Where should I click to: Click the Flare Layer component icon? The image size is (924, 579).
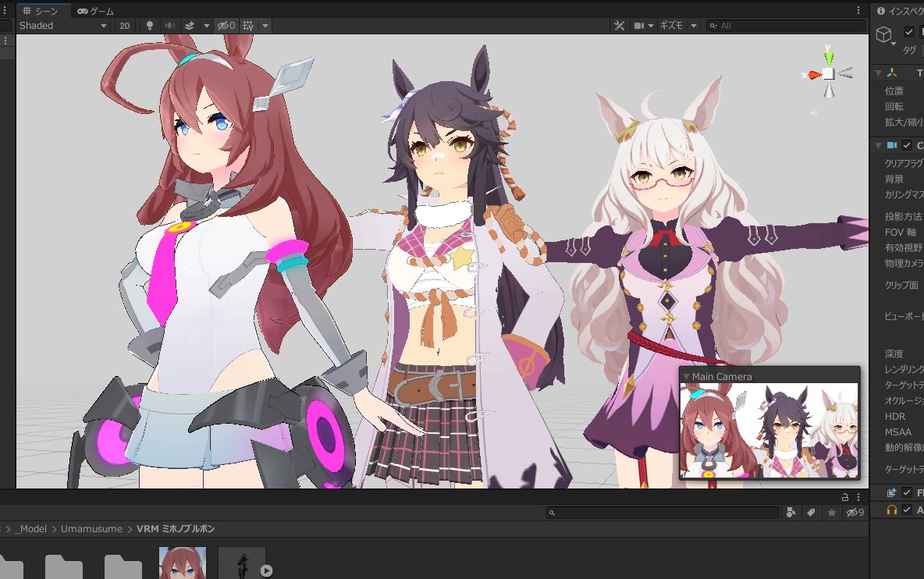click(892, 492)
